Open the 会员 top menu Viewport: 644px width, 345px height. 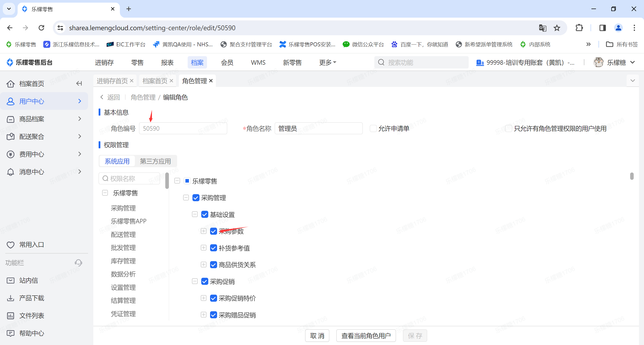coord(227,62)
